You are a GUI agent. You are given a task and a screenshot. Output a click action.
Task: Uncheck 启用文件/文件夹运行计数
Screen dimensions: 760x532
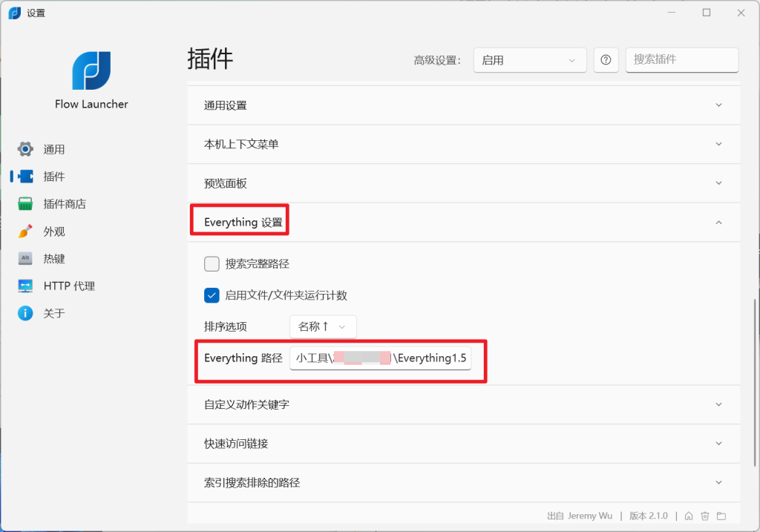point(212,295)
